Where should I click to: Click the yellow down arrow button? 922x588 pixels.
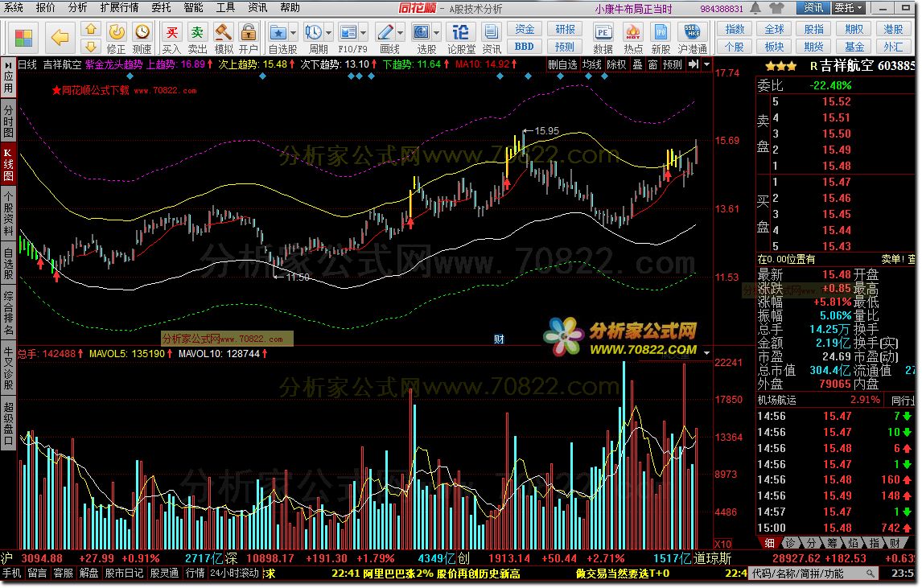(91, 47)
